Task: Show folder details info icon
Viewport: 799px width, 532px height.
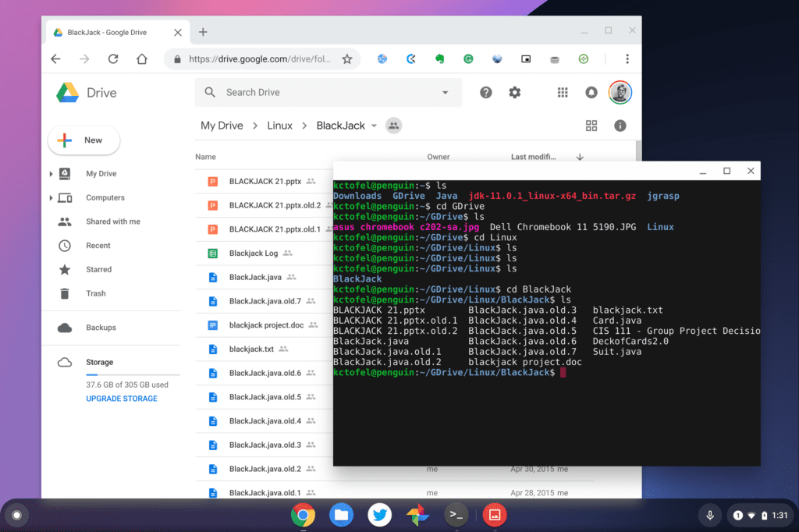Action: (620, 126)
